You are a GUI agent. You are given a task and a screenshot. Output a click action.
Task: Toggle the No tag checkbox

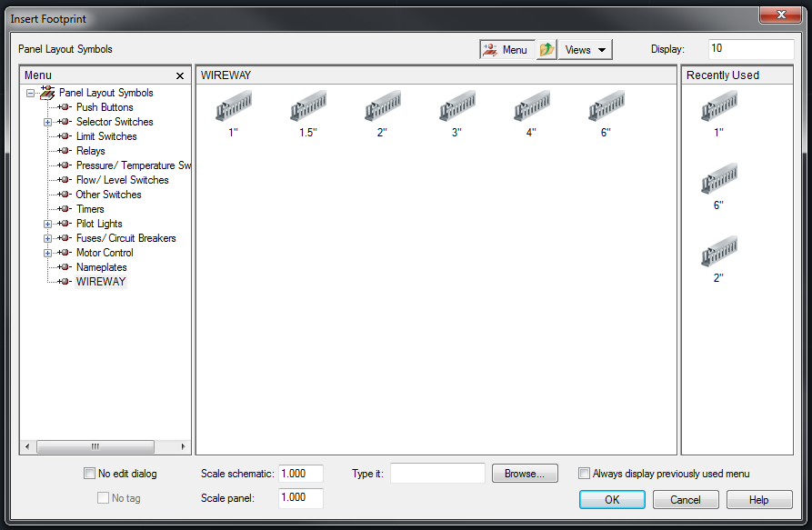pos(103,497)
